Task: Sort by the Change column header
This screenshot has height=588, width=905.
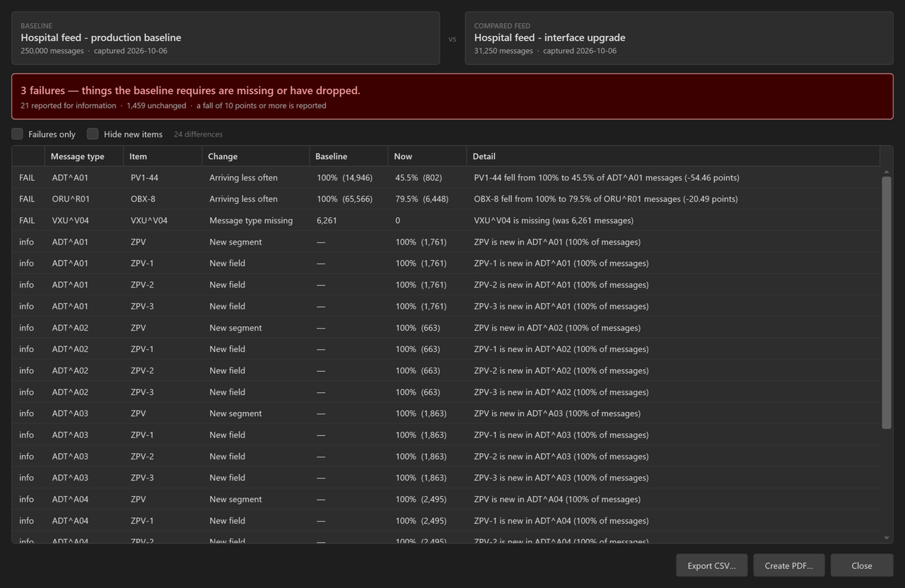Action: 255,156
